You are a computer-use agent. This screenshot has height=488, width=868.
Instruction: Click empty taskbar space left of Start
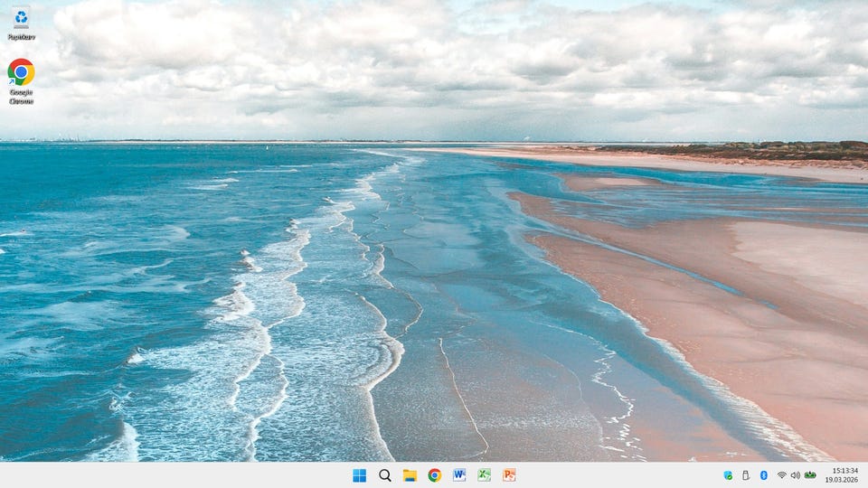[x=181, y=475]
